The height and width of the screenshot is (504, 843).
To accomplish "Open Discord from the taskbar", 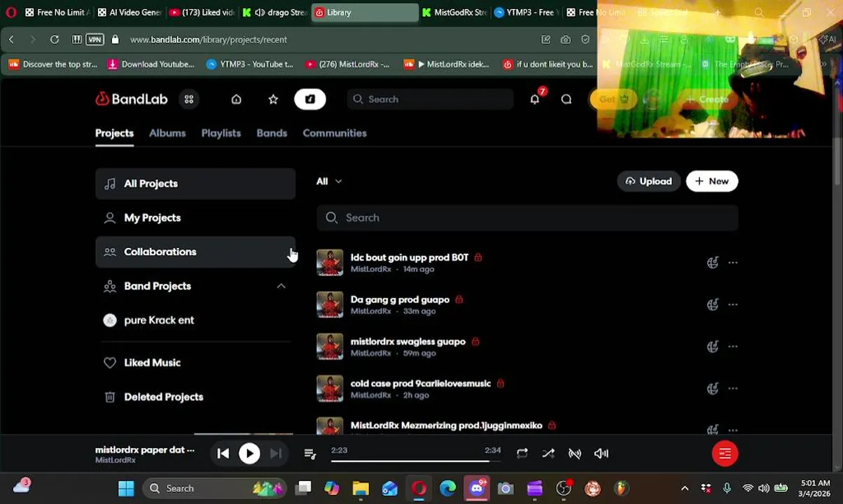I will [x=477, y=489].
